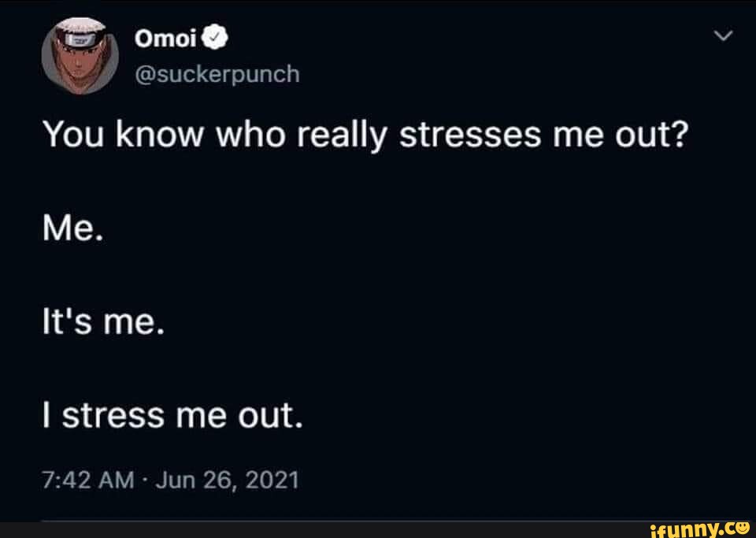Click the iFunny.co watermark logo
Viewport: 756px width, 538px height.
coord(699,527)
